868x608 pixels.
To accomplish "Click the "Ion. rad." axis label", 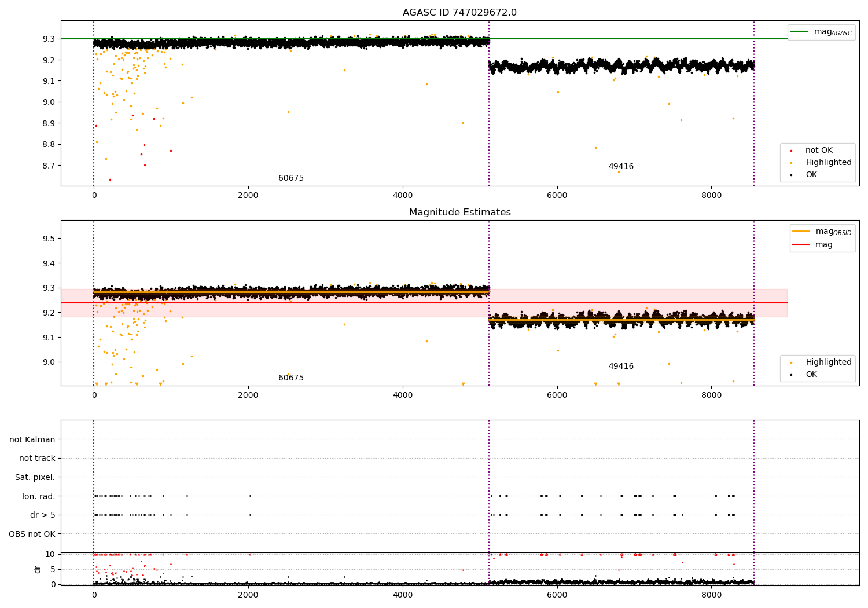I will coord(39,496).
